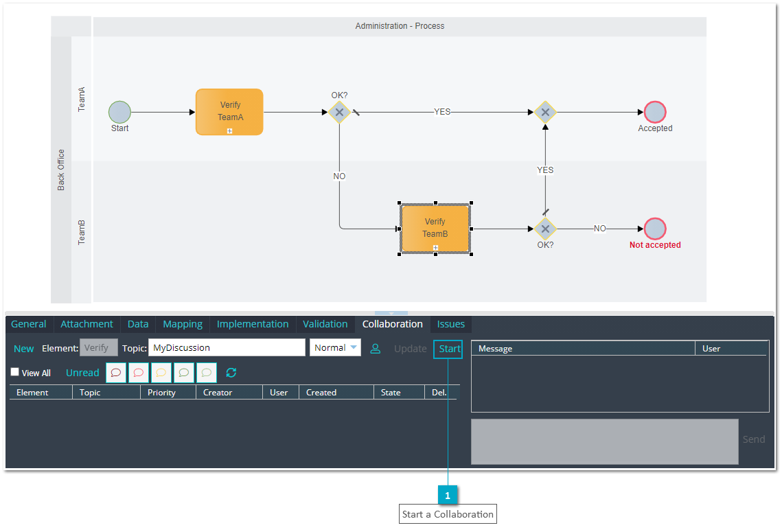This screenshot has width=782, height=532.
Task: Click the dark red speech bubble filter icon
Action: [x=116, y=373]
